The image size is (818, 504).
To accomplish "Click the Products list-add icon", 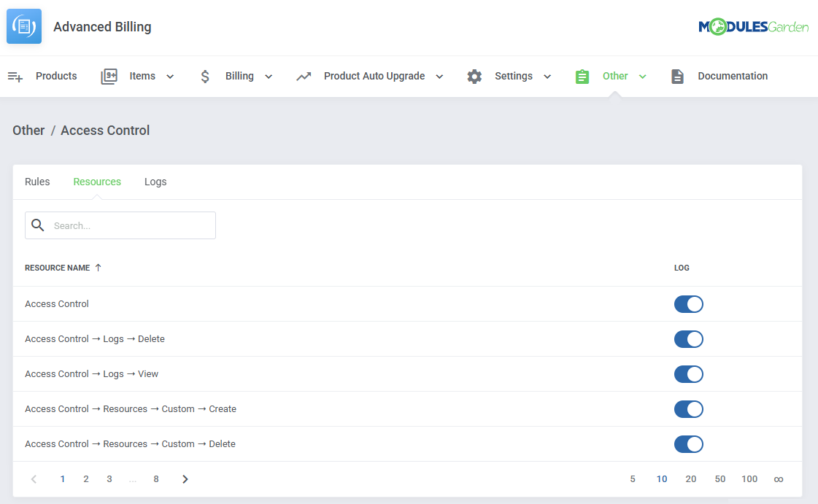I will coord(15,77).
